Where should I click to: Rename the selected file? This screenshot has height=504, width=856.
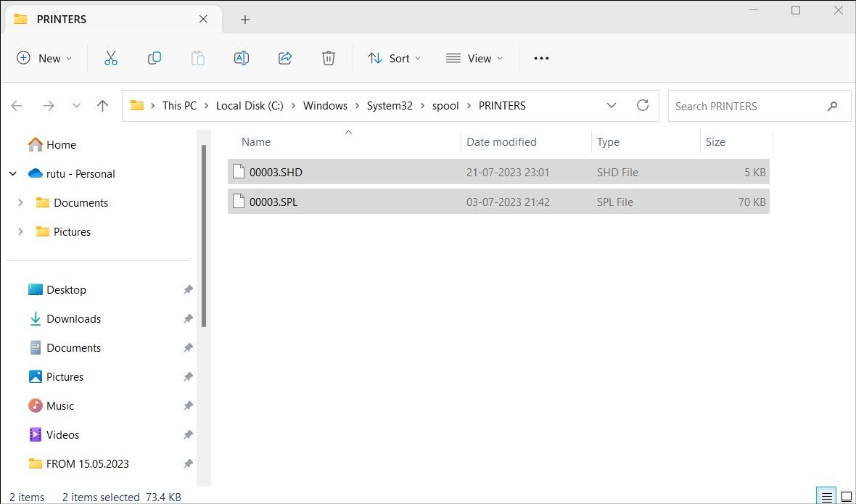[x=241, y=58]
